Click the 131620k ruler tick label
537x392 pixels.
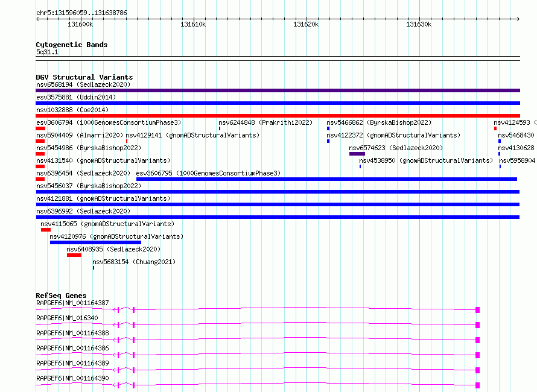(306, 24)
